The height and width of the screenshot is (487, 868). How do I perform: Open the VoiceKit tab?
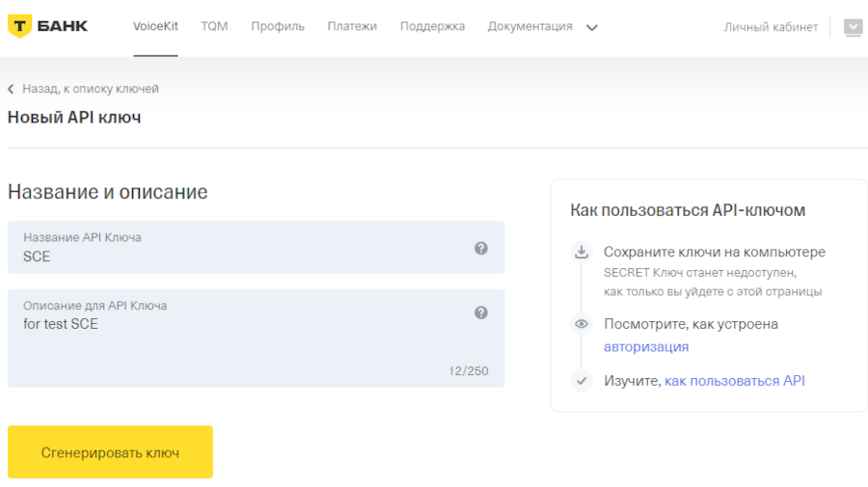tap(155, 26)
